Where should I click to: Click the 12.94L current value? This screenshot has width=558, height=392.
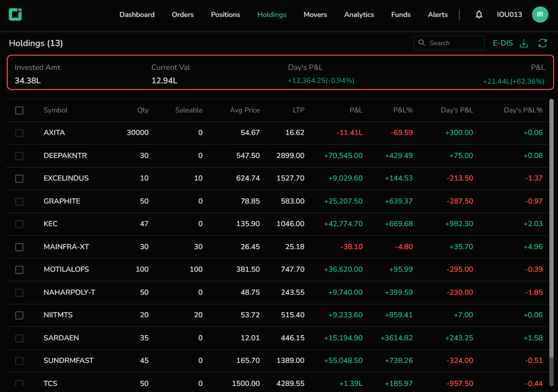(x=164, y=81)
